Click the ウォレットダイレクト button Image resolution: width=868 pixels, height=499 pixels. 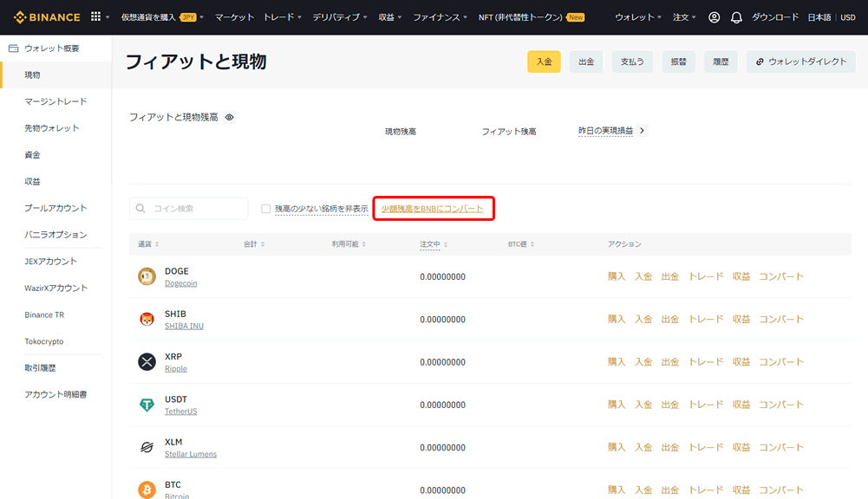(801, 62)
